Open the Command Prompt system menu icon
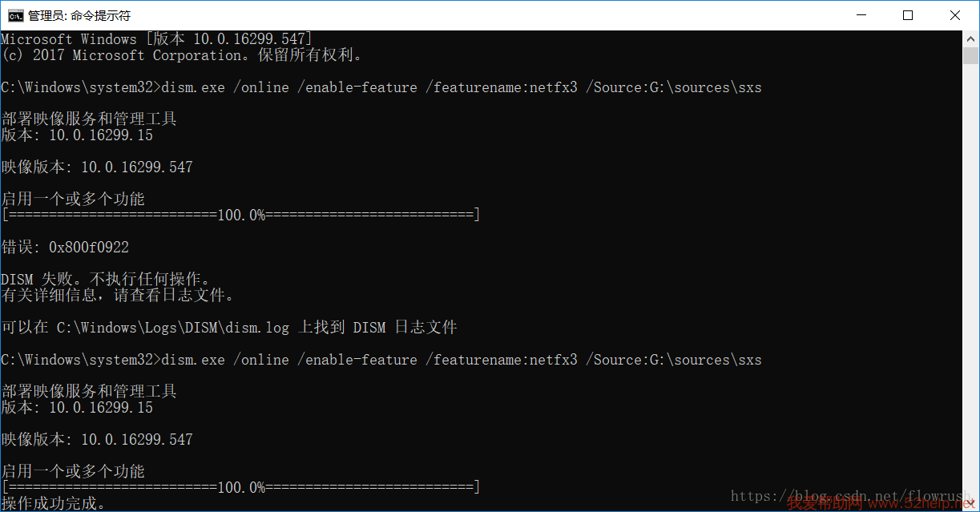Image resolution: width=980 pixels, height=512 pixels. pos(16,15)
